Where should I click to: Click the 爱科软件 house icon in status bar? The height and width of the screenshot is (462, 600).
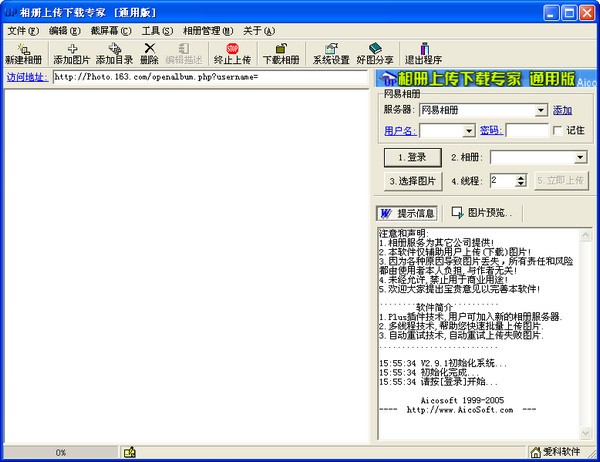pos(535,452)
